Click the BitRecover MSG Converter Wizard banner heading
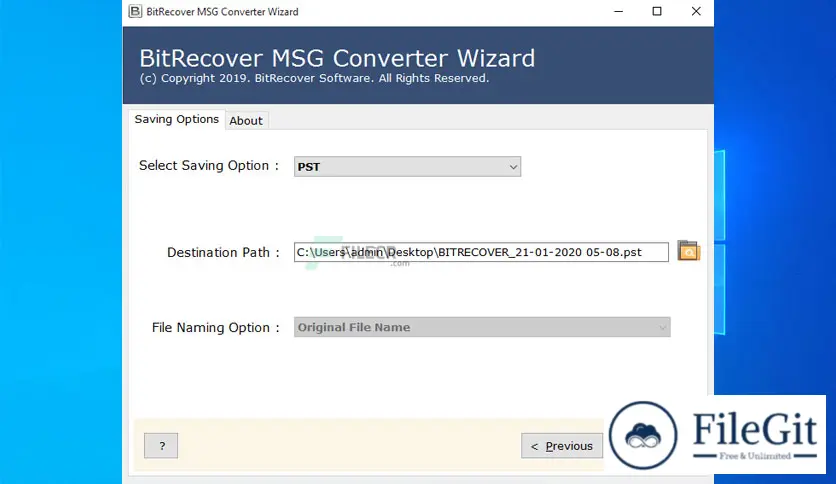This screenshot has height=484, width=836. 337,58
